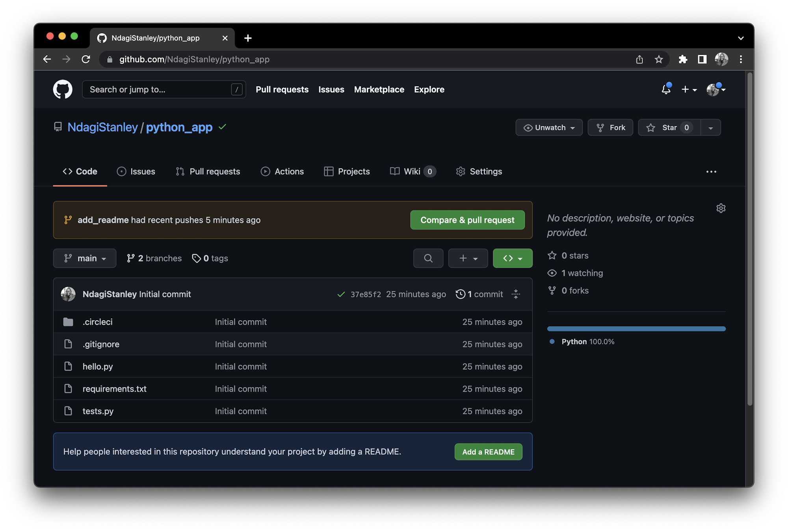Open the Chrome profile avatar
Image resolution: width=788 pixels, height=532 pixels.
click(721, 59)
